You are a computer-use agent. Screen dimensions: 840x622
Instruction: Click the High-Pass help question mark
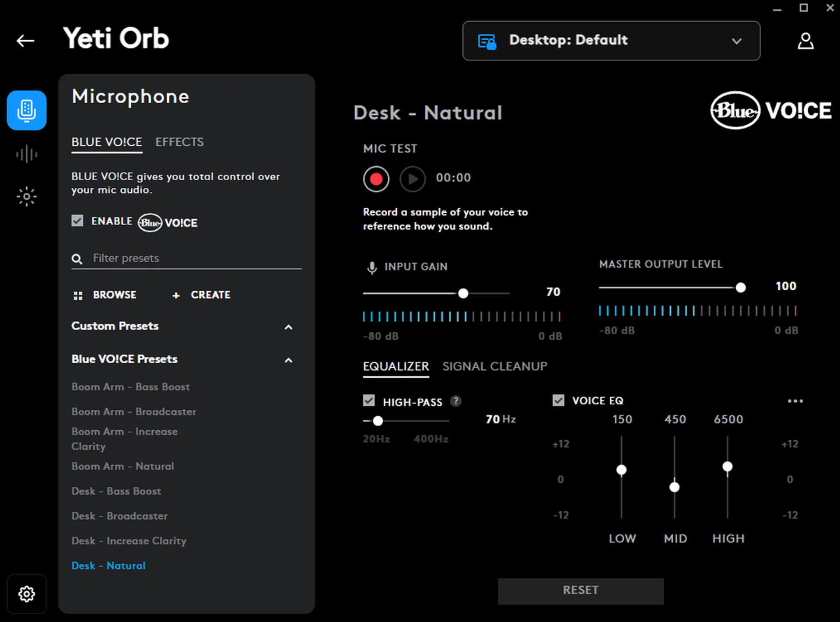tap(456, 401)
